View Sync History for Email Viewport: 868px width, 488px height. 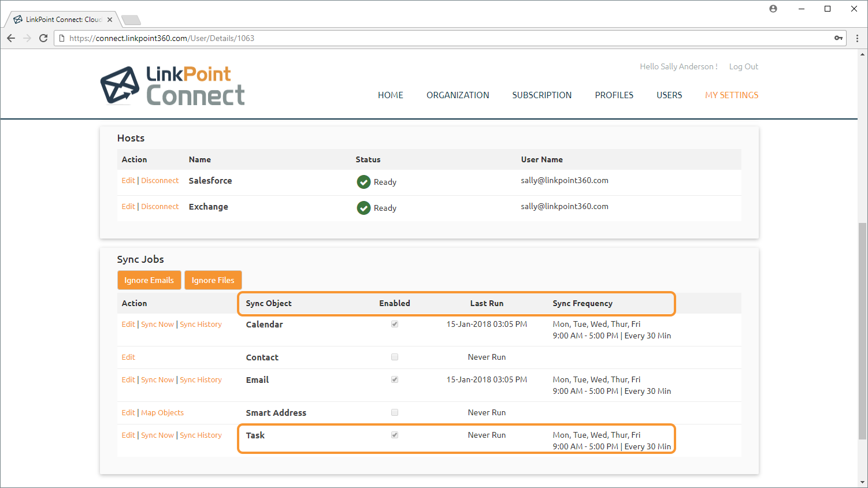click(x=201, y=379)
